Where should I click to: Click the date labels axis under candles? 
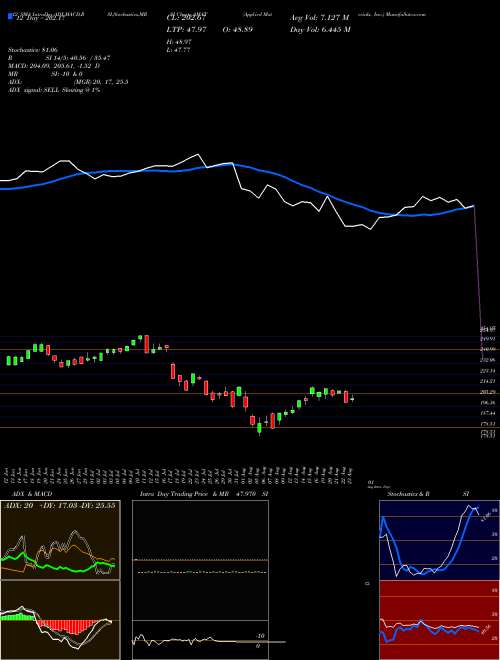(x=180, y=476)
